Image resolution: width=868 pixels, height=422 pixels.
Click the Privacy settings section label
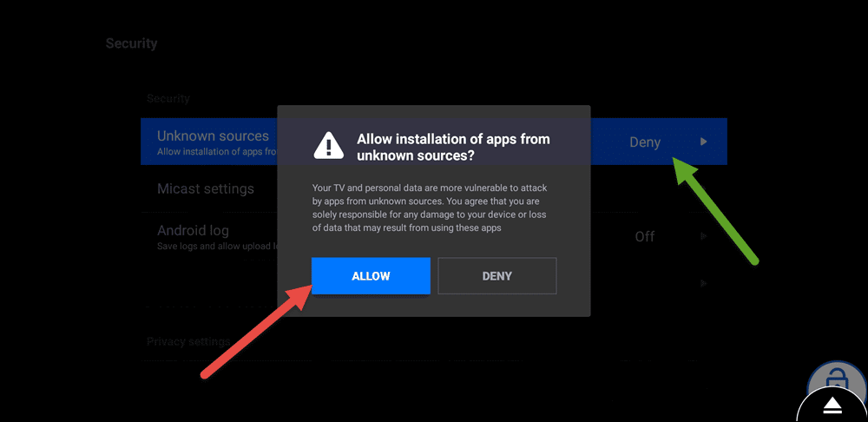tap(188, 341)
